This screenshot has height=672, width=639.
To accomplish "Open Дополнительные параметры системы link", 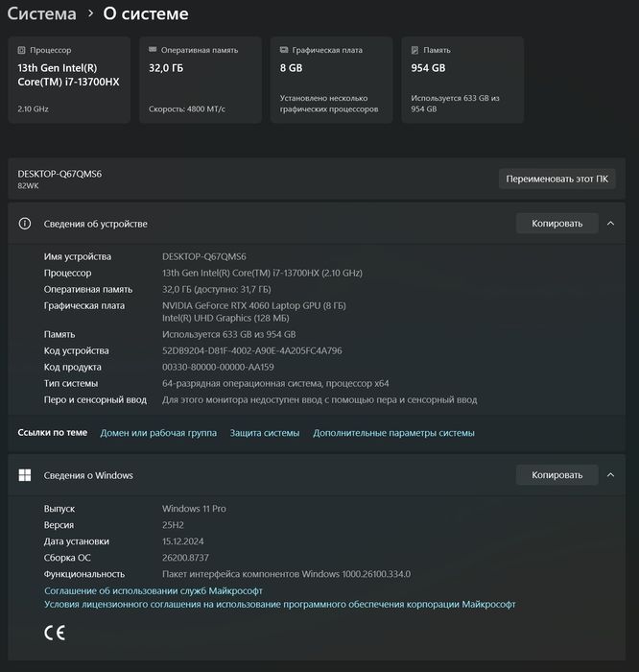I will (393, 433).
